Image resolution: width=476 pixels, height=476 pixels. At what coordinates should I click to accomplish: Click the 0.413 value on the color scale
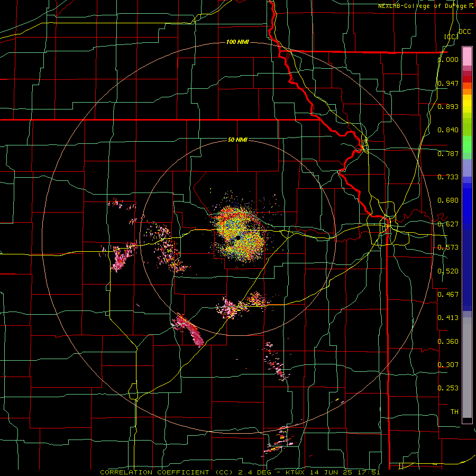[x=448, y=318]
